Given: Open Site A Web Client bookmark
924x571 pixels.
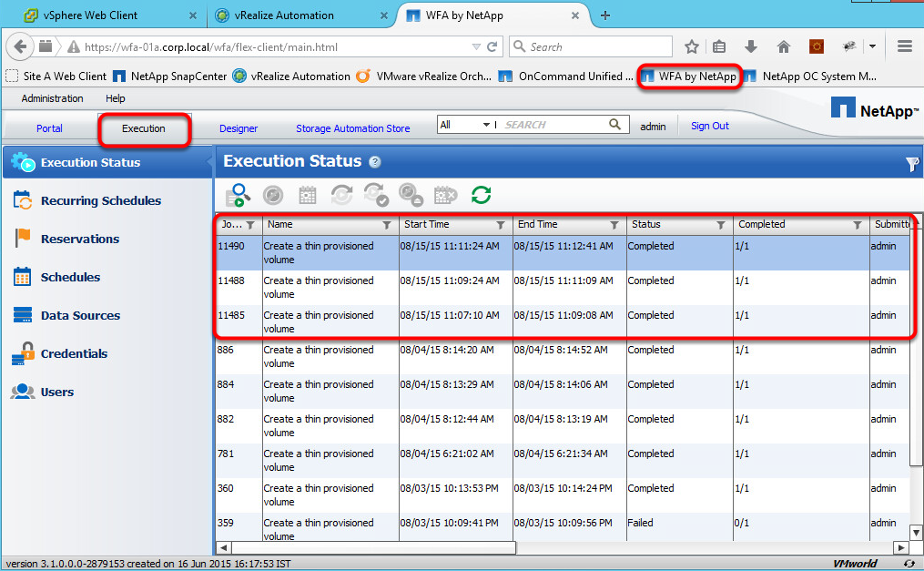Looking at the screenshot, I should 56,76.
